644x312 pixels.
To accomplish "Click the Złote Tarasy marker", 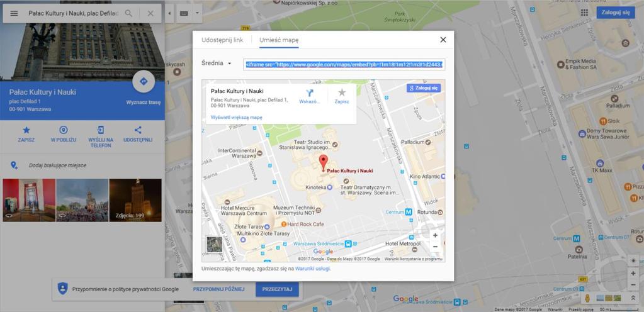I will pyautogui.click(x=267, y=226).
